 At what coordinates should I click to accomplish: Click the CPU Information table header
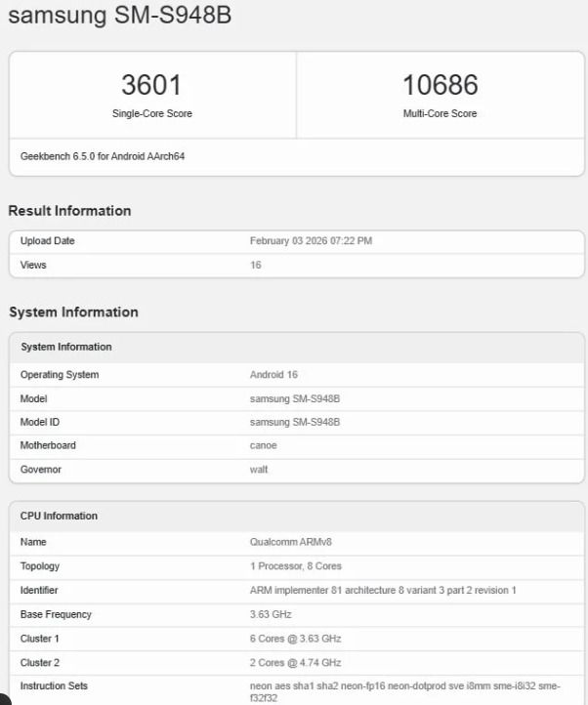[x=60, y=516]
